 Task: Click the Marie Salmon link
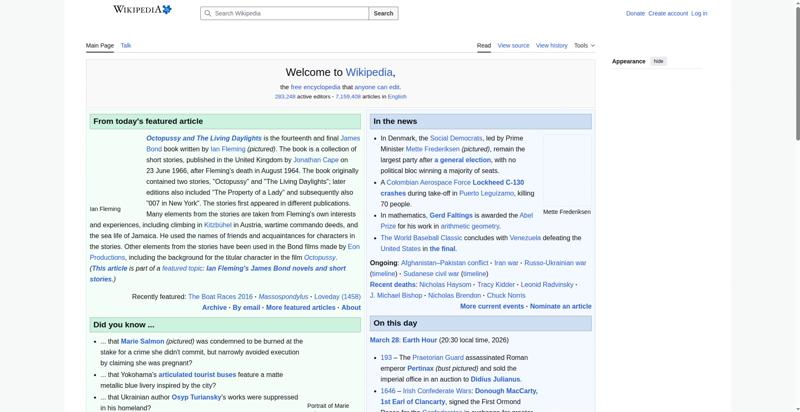[143, 341]
